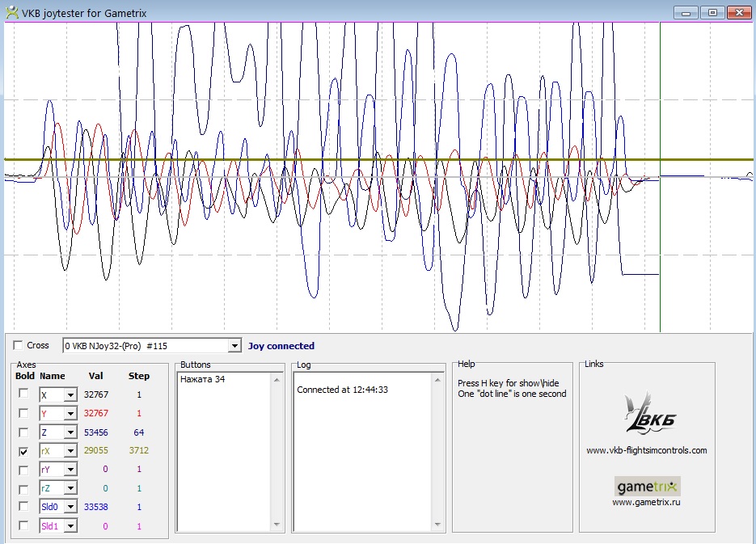The image size is (756, 544).
Task: Open the rZ axis name dropdown
Action: [70, 488]
